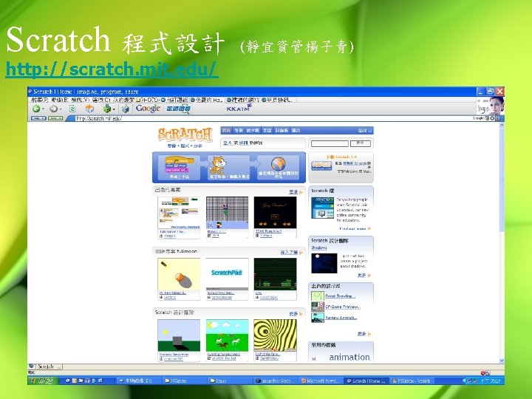The image size is (532, 399).
Task: Open the second tab in Scratch navigation bar
Action: [x=239, y=130]
